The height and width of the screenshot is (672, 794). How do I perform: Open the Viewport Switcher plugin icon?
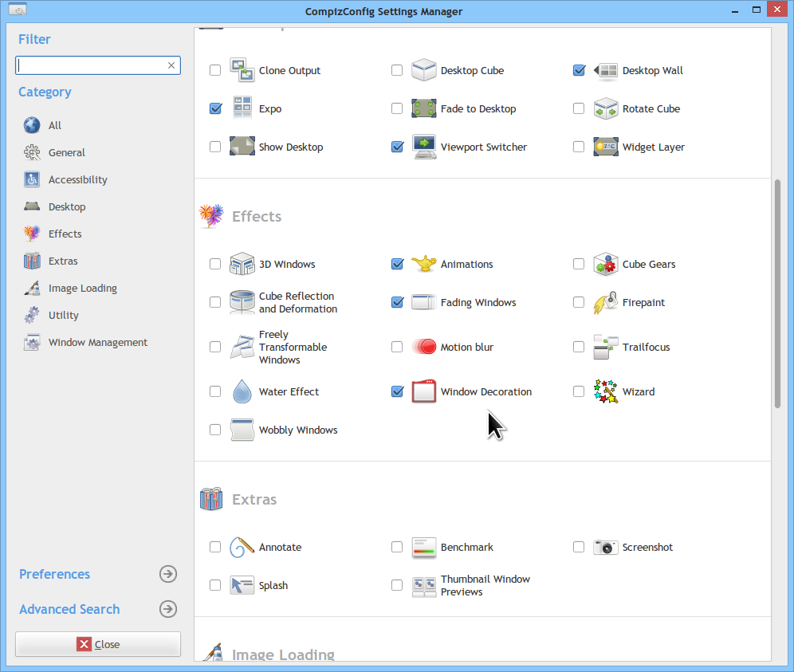(x=424, y=147)
